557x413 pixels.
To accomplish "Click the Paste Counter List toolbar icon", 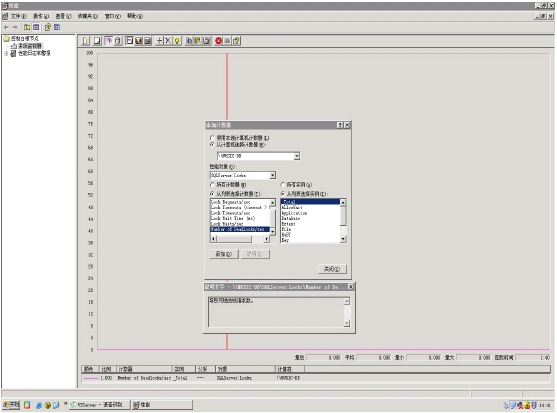I will (198, 41).
